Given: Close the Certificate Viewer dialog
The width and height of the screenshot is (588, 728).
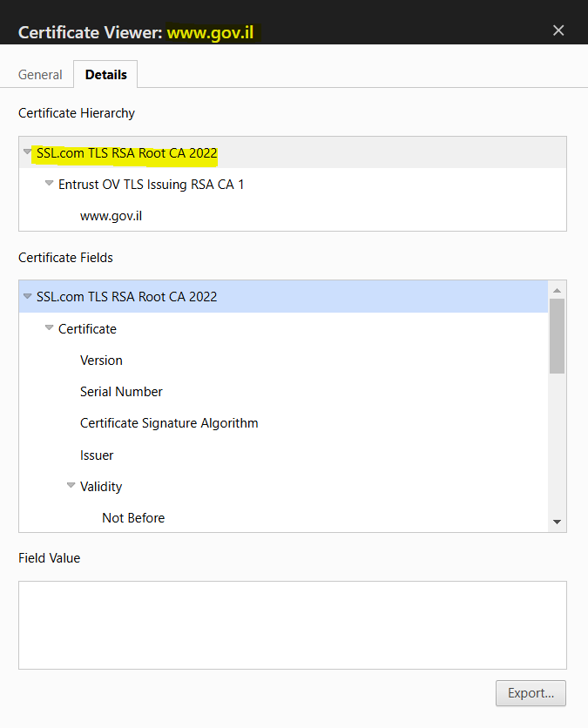Looking at the screenshot, I should (x=558, y=30).
